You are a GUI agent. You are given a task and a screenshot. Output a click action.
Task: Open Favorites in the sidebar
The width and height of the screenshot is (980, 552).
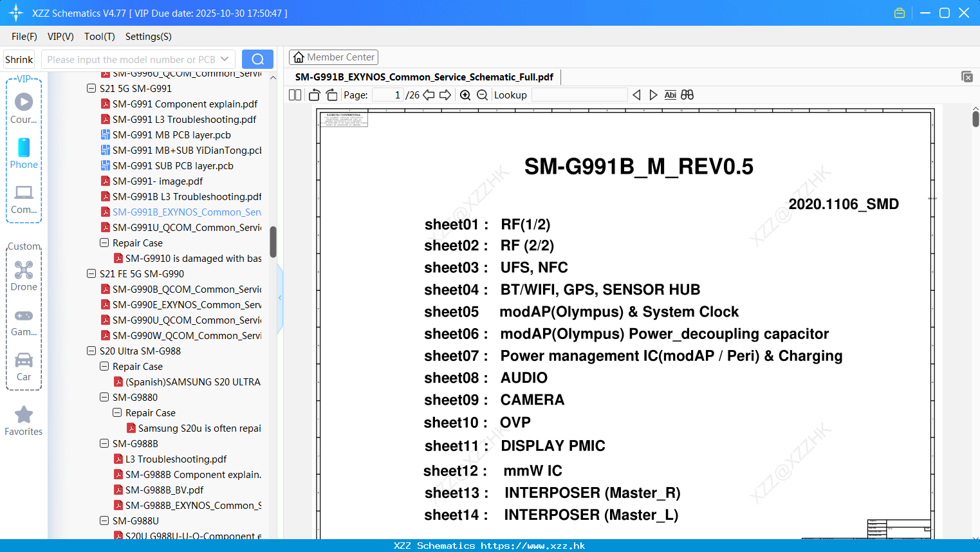[x=24, y=421]
